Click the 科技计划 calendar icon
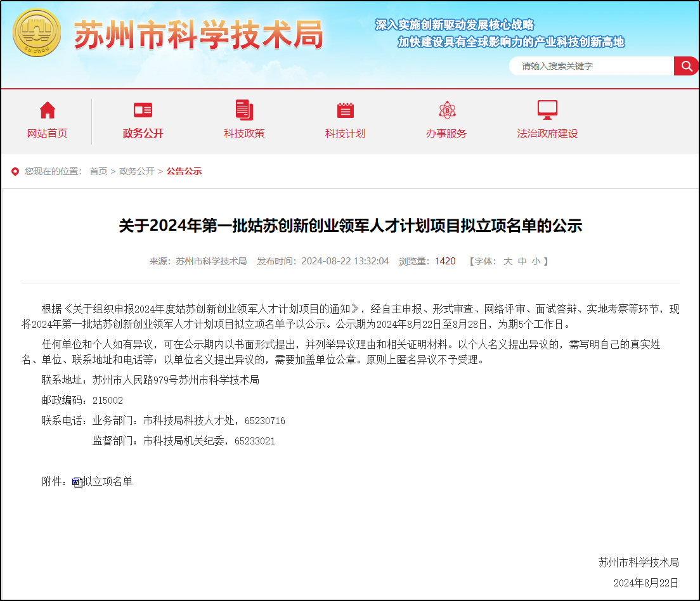Image resolution: width=700 pixels, height=601 pixels. coord(345,110)
